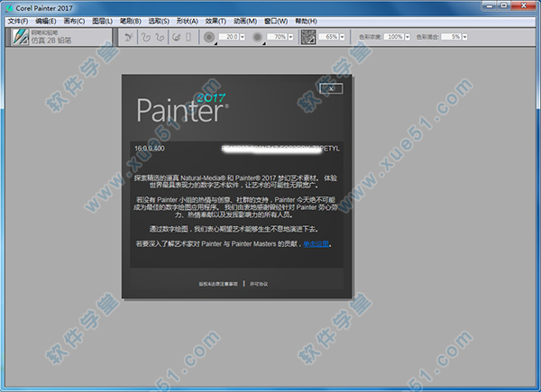Image resolution: width=541 pixels, height=392 pixels.
Task: Open the 效果(T) menu
Action: [x=215, y=20]
